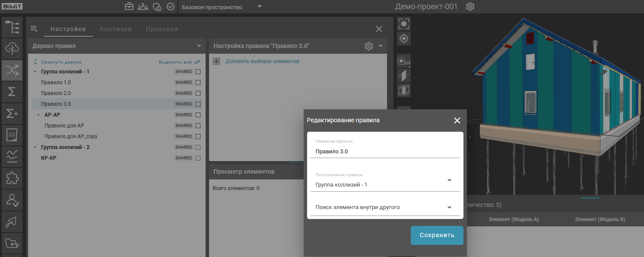Activate the section plane tool
The height and width of the screenshot is (257, 644).
(x=403, y=76)
